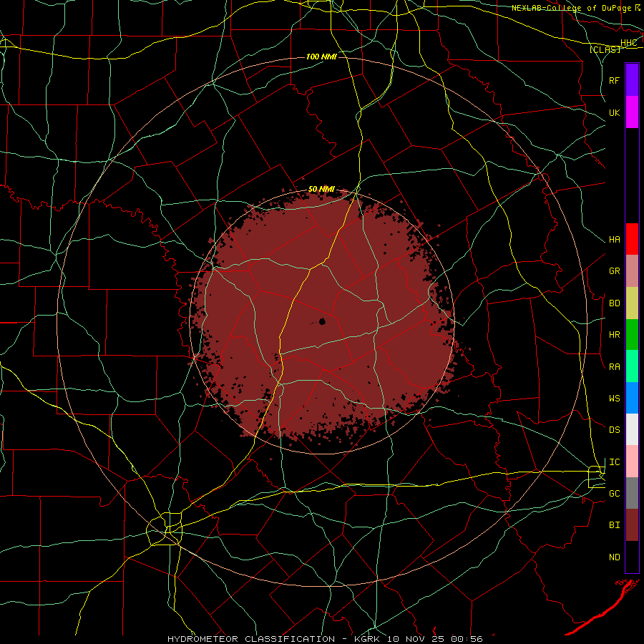Click the GC gray legend swatch
This screenshot has width=644, height=644.
click(x=632, y=493)
